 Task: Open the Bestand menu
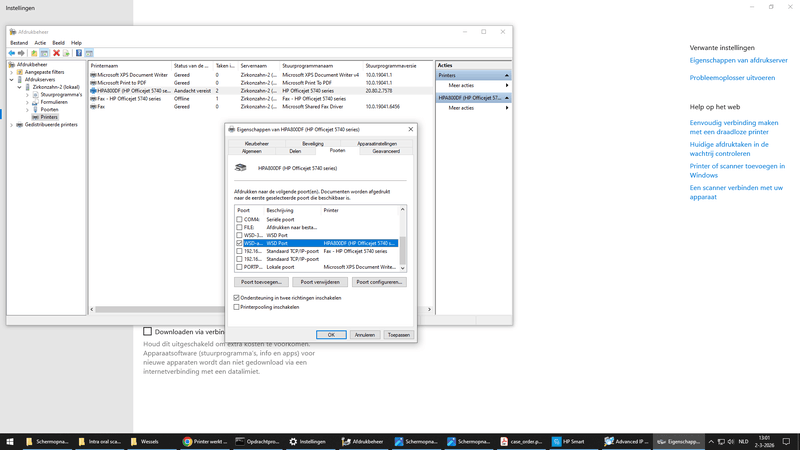pos(19,43)
